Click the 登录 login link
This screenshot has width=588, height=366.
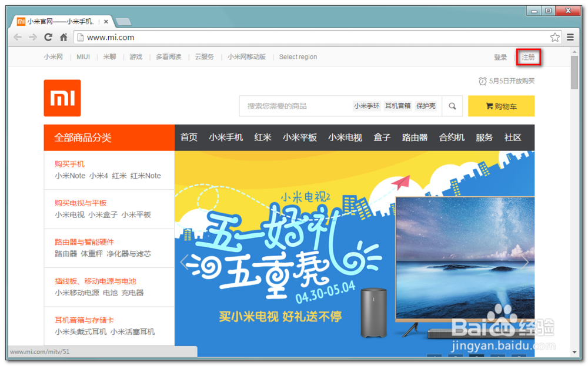[x=500, y=58]
